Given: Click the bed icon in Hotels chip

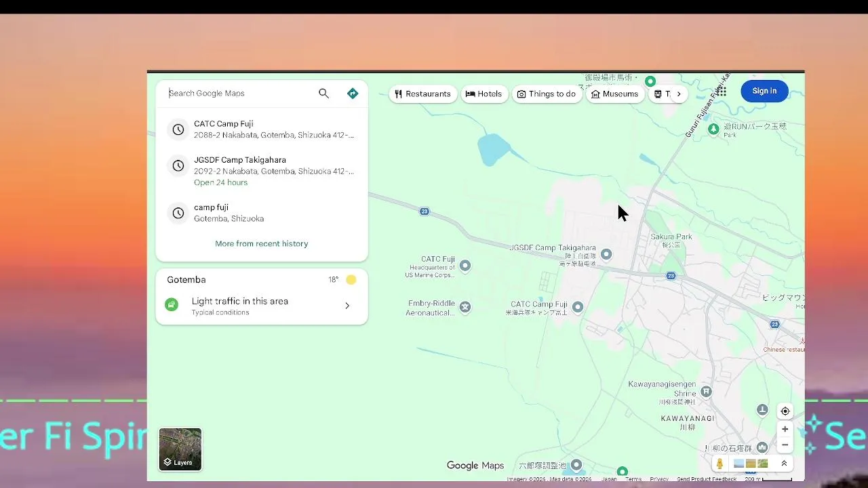Looking at the screenshot, I should click(470, 94).
